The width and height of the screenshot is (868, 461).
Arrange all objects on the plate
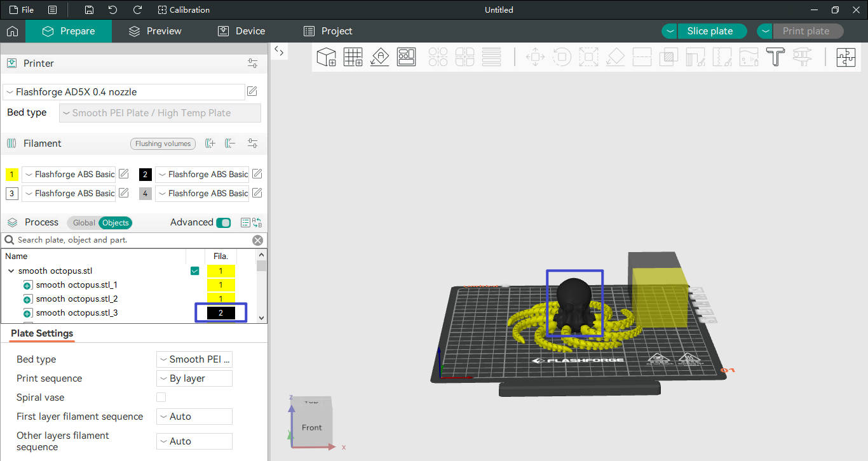click(x=407, y=57)
